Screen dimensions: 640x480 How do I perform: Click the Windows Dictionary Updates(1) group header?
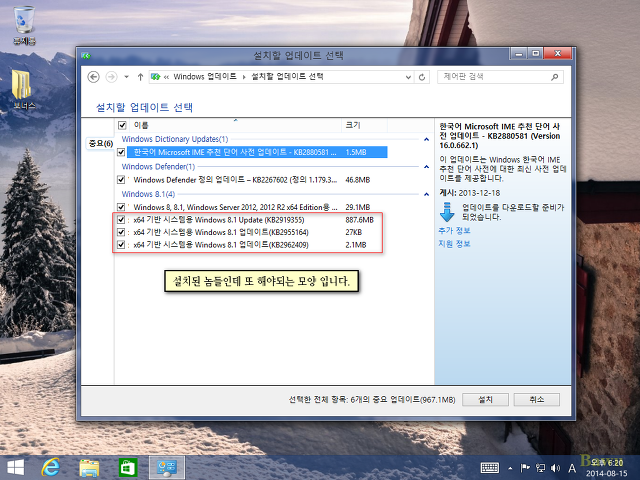point(175,139)
